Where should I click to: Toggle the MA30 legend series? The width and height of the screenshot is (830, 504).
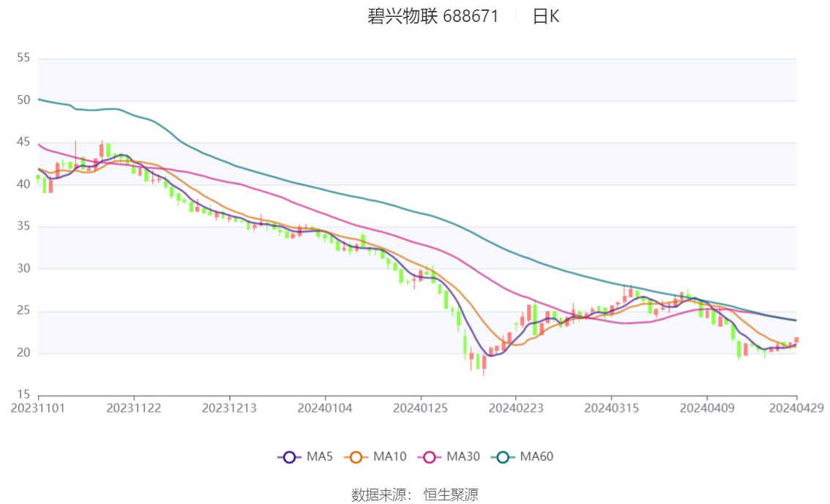[449, 456]
